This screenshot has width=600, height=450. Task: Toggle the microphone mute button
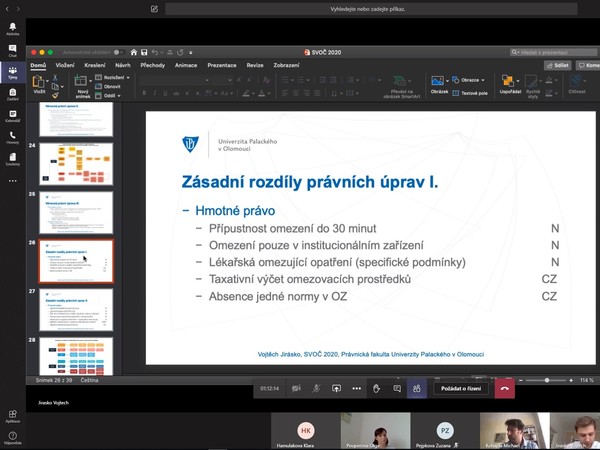pos(316,388)
